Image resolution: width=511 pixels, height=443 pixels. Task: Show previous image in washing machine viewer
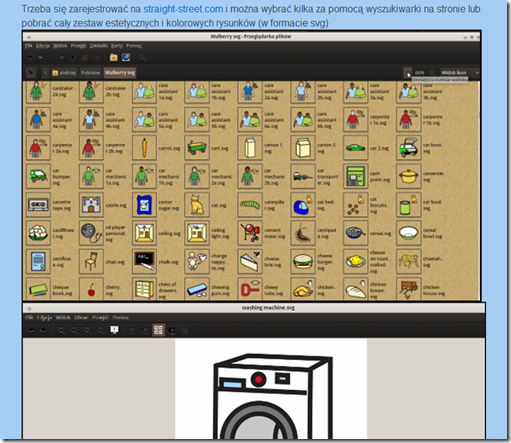[x=31, y=330]
